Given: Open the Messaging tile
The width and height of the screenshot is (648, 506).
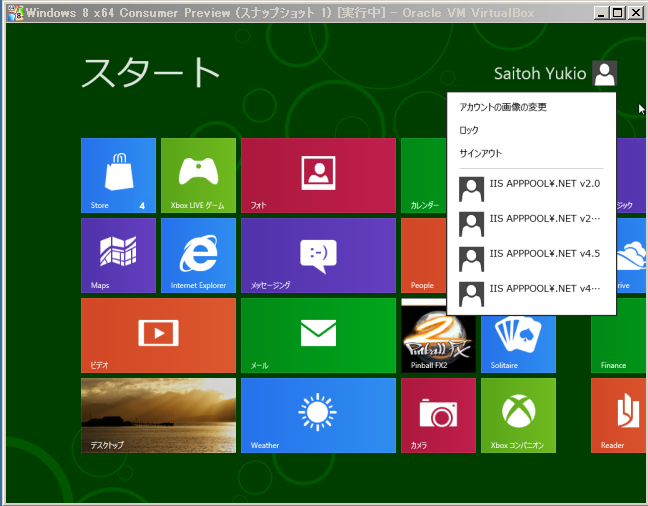Looking at the screenshot, I should (318, 255).
